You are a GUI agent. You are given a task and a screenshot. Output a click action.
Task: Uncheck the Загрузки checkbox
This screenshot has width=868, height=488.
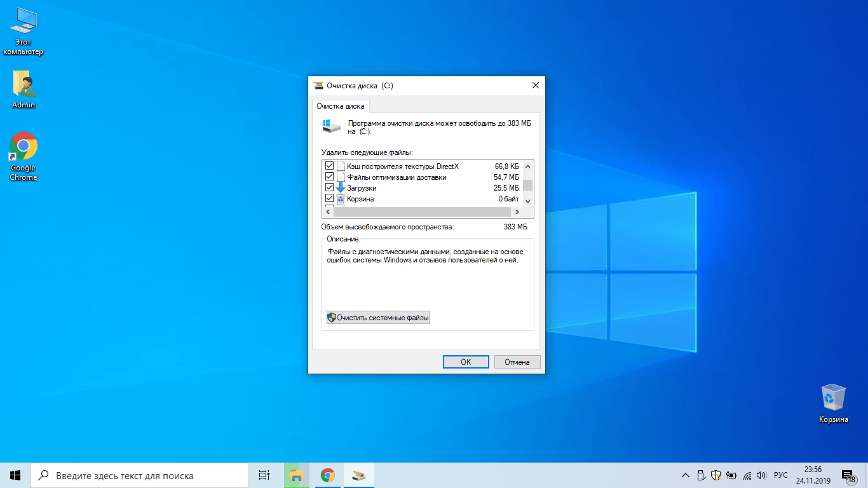click(x=329, y=188)
